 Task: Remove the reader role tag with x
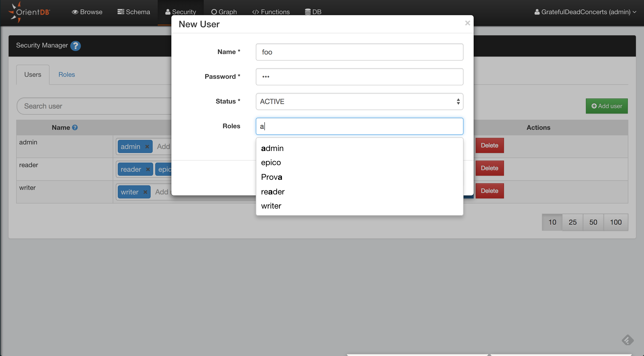(148, 169)
